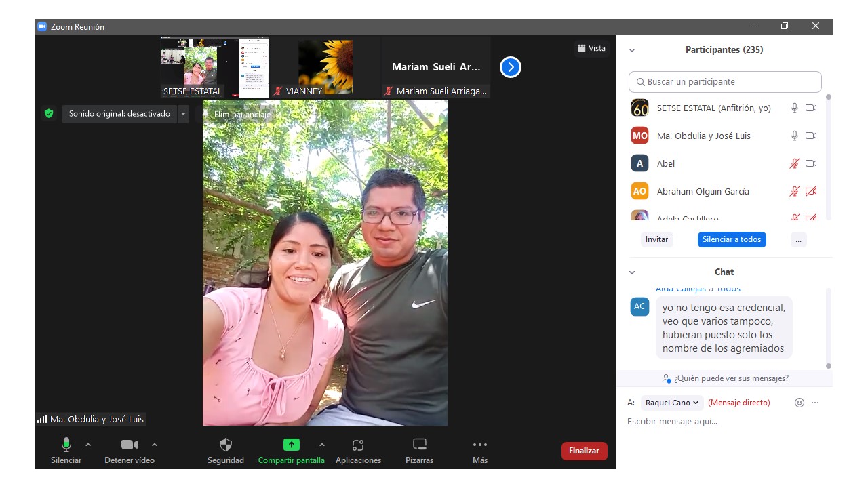This screenshot has height=488, width=868.
Task: Open the Raquel Cano recipient dropdown
Action: pos(671,403)
